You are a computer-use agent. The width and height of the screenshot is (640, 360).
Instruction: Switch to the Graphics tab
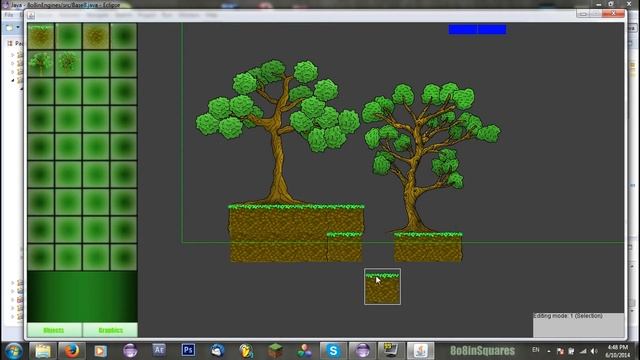pos(110,330)
